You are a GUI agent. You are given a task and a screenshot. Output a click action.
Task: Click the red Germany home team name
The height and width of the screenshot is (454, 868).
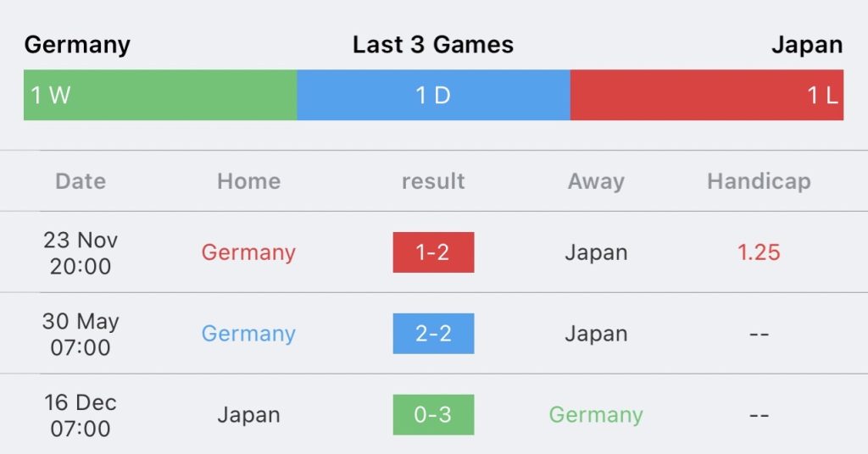click(x=248, y=252)
